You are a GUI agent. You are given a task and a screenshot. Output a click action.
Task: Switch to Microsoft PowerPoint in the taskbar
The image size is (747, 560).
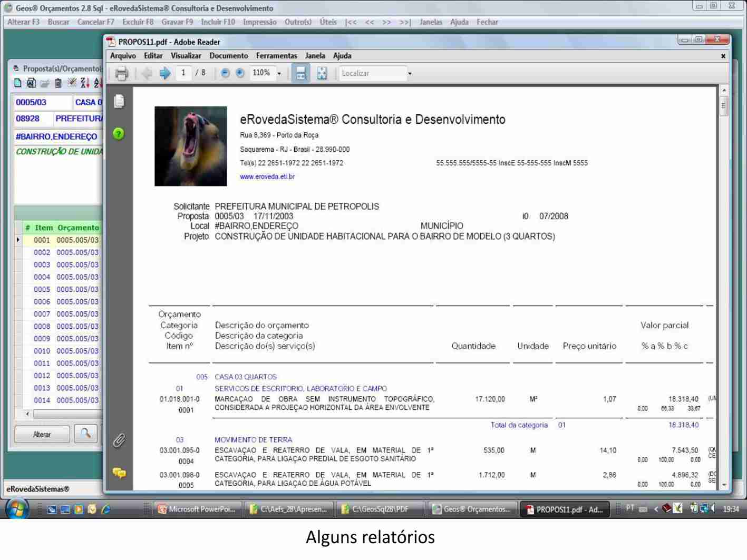[x=198, y=509]
